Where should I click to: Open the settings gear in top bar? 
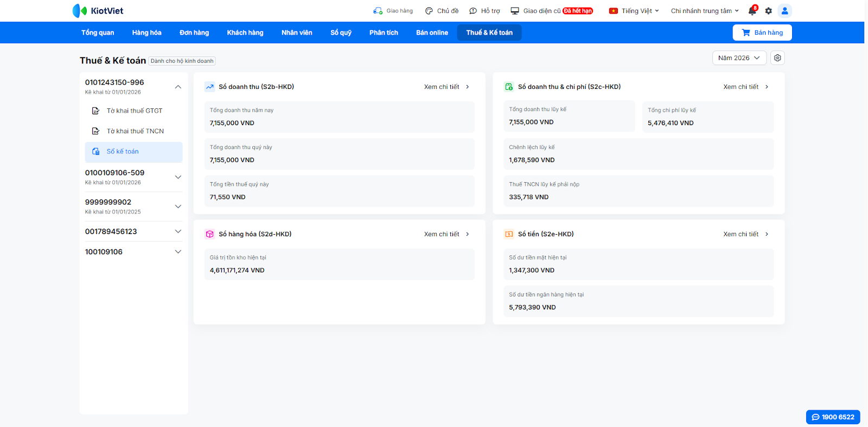point(768,11)
